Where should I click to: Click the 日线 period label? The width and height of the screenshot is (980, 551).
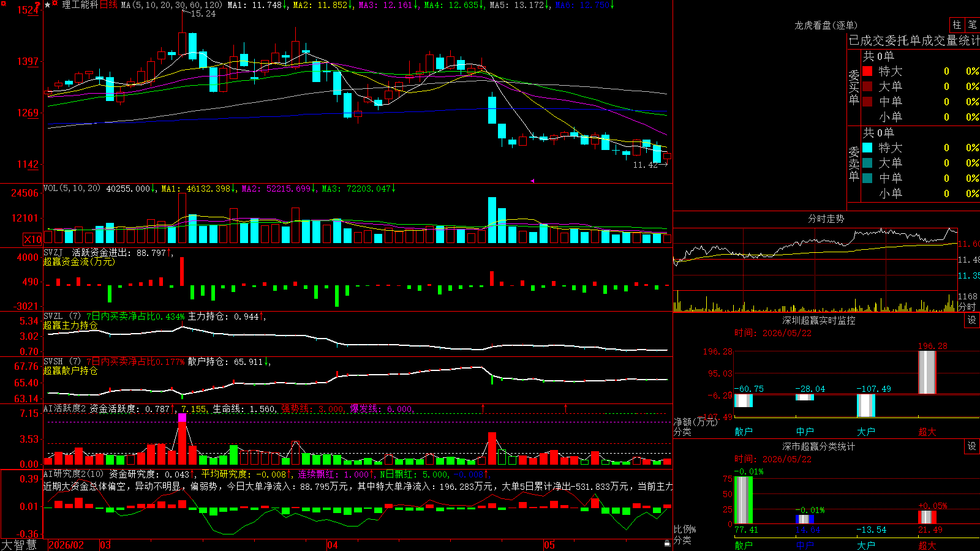pyautogui.click(x=108, y=5)
